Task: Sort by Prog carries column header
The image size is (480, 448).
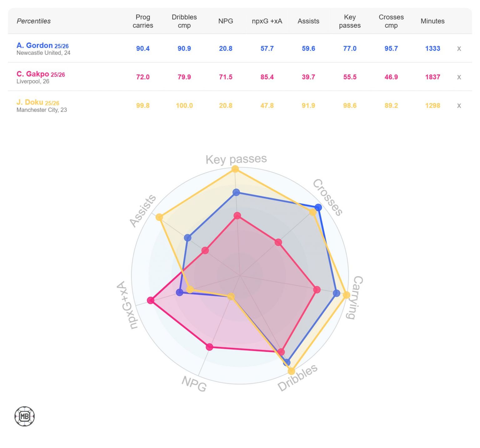Action: click(143, 21)
